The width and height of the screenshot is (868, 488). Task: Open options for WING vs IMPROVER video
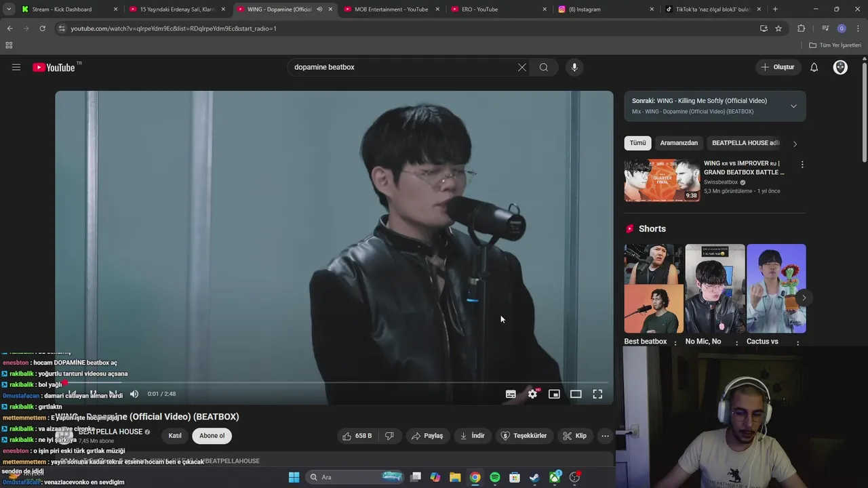click(x=802, y=165)
